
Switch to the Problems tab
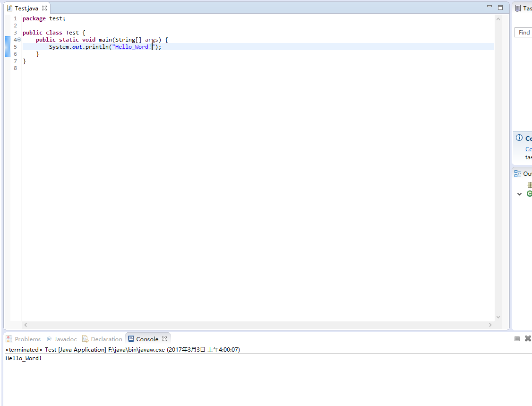[x=23, y=339]
